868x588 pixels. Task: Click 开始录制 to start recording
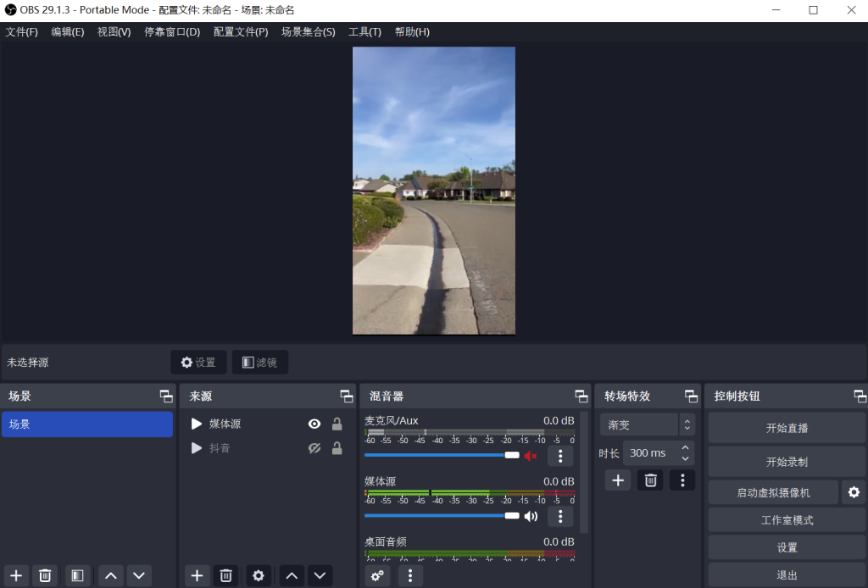coord(787,462)
